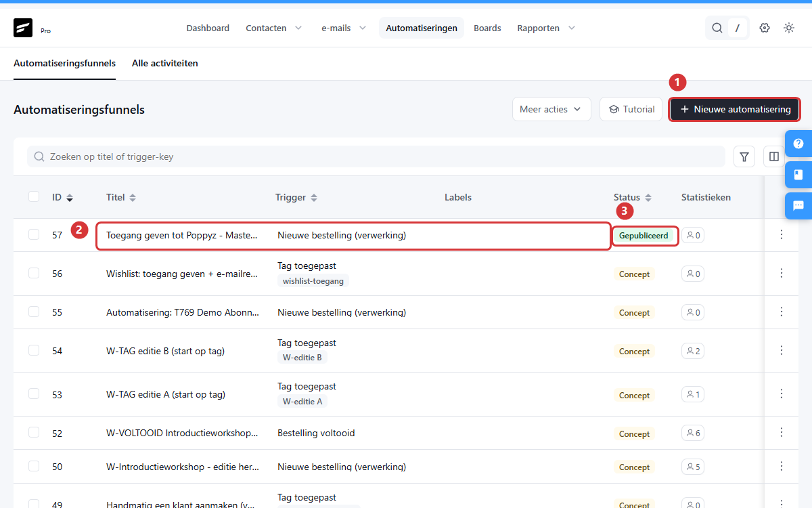Click subscriber count badge in row 57

[x=693, y=236]
